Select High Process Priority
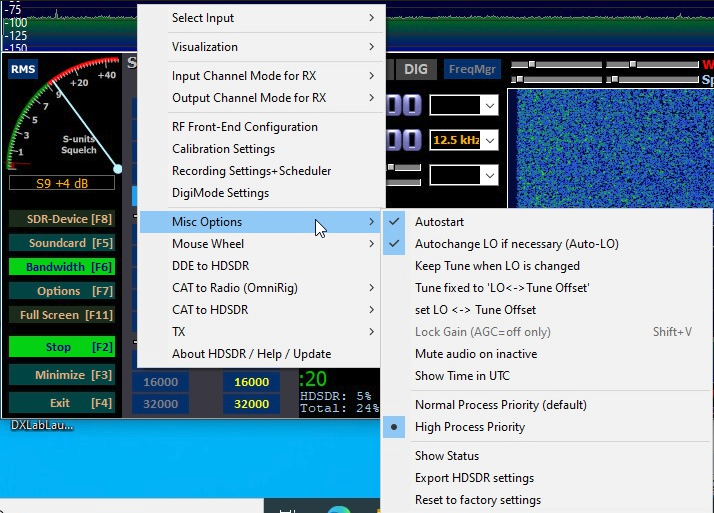Viewport: 714px width, 513px height. 547,427
